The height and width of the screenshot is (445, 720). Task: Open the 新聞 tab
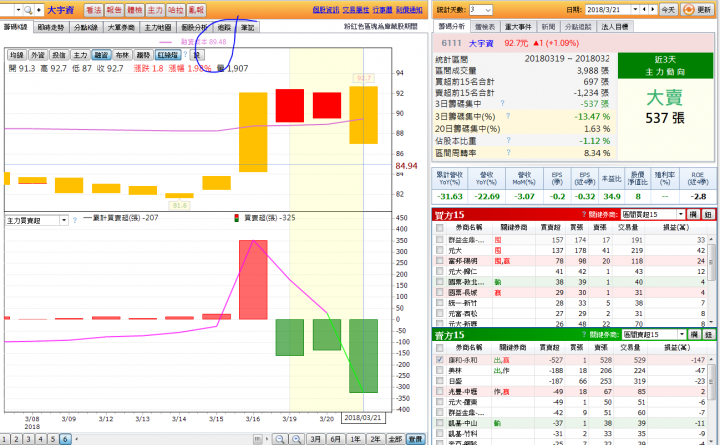point(548,27)
